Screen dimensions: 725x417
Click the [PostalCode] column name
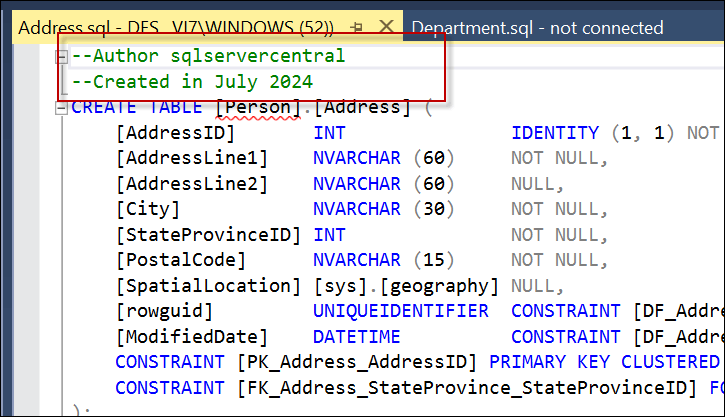pos(181,260)
